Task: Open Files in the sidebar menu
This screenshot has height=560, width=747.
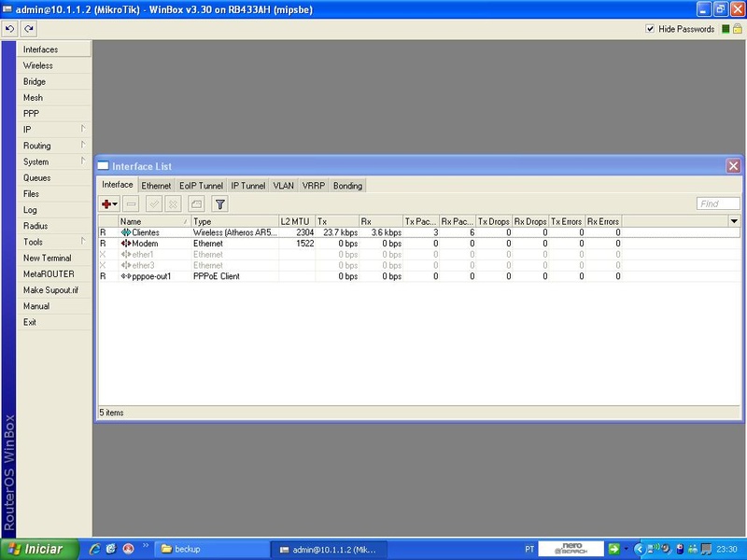Action: (54, 194)
